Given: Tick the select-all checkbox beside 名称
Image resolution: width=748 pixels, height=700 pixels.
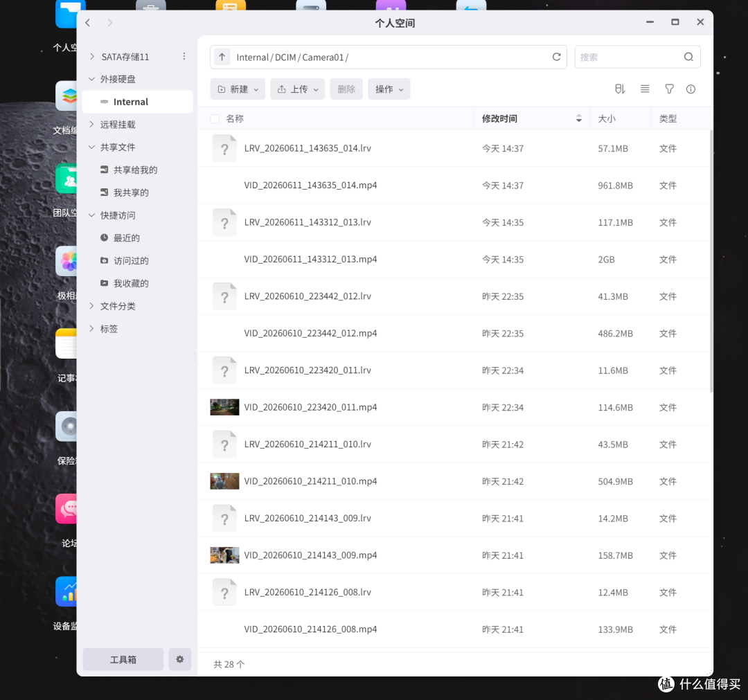Looking at the screenshot, I should [215, 118].
